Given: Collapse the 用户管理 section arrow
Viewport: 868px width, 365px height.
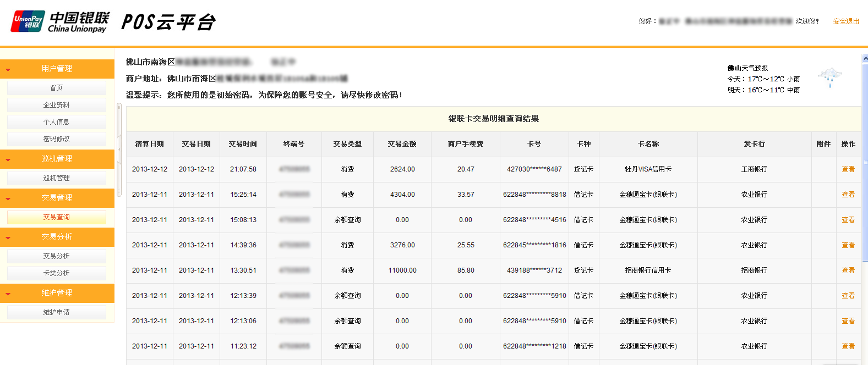Looking at the screenshot, I should tap(8, 70).
